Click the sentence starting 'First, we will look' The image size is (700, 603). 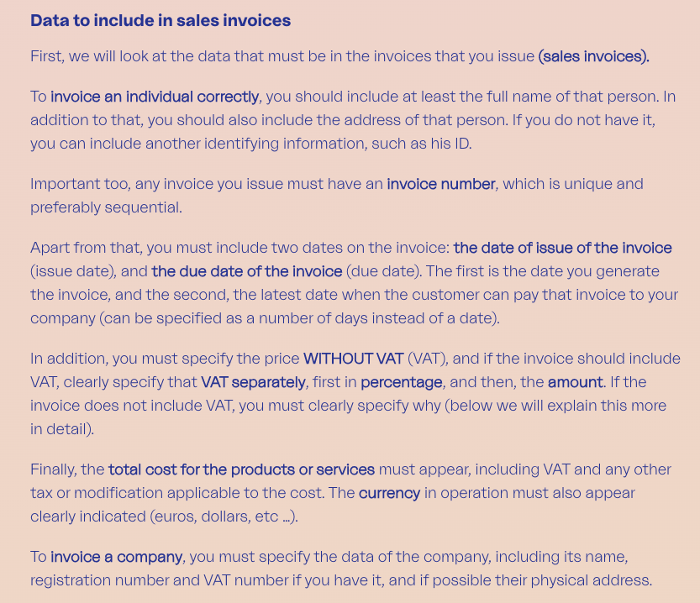(339, 56)
